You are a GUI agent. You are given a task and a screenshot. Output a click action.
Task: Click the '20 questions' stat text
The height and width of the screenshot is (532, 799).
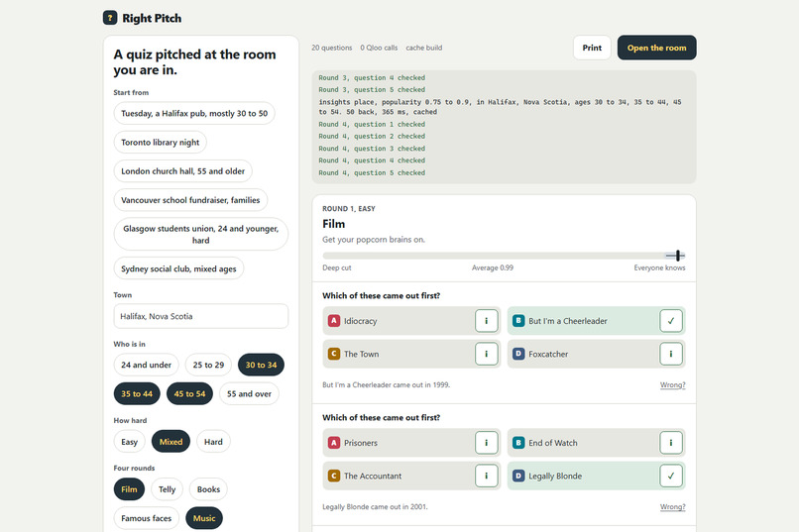click(332, 48)
